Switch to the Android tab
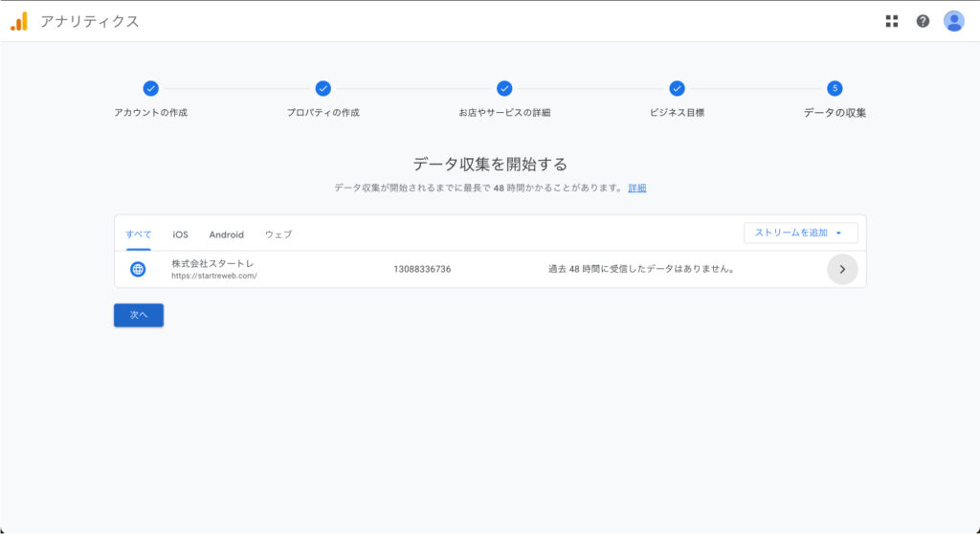Image resolution: width=980 pixels, height=534 pixels. tap(227, 234)
